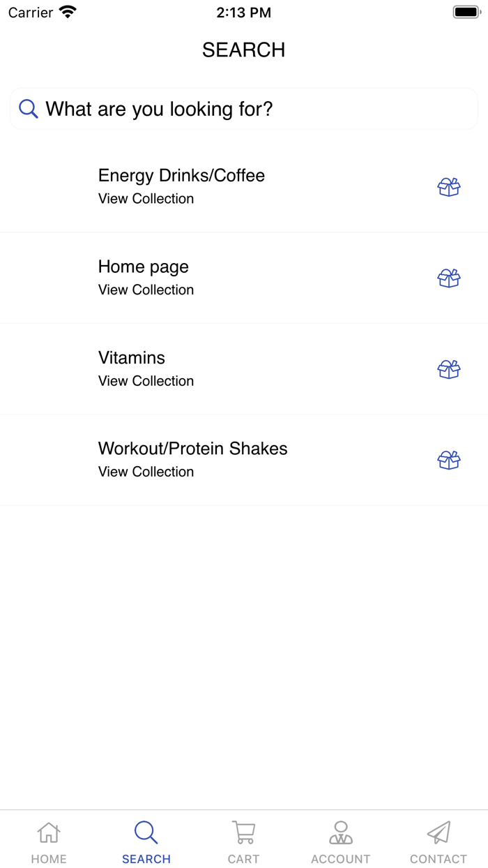Open the Contact tab
The height and width of the screenshot is (868, 488).
439,841
